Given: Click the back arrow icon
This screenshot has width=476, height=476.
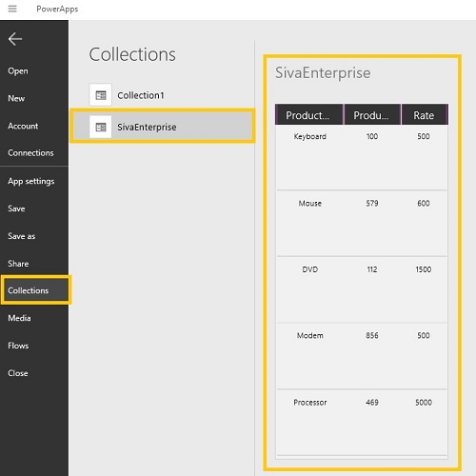Looking at the screenshot, I should (15, 39).
